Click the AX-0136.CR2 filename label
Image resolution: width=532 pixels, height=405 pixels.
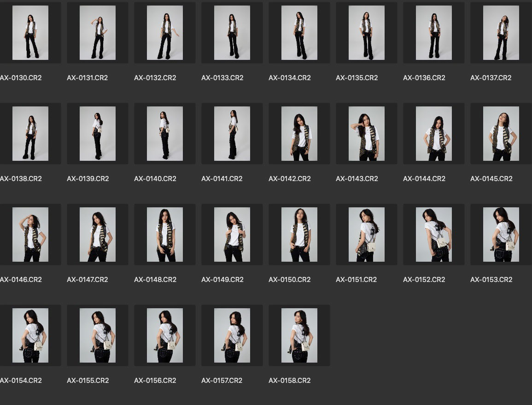[x=424, y=78]
